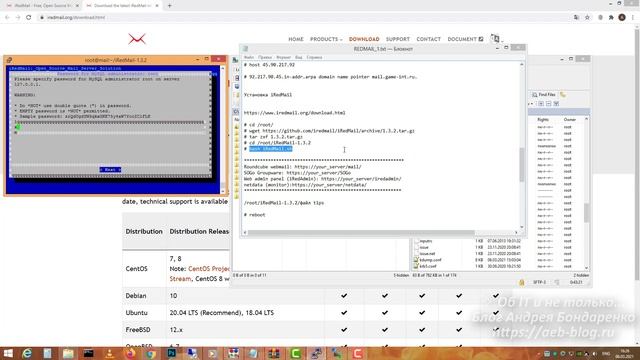Reload the iredmail.org page in Chrome
Viewport: 640px width, 360px height.
point(29,18)
